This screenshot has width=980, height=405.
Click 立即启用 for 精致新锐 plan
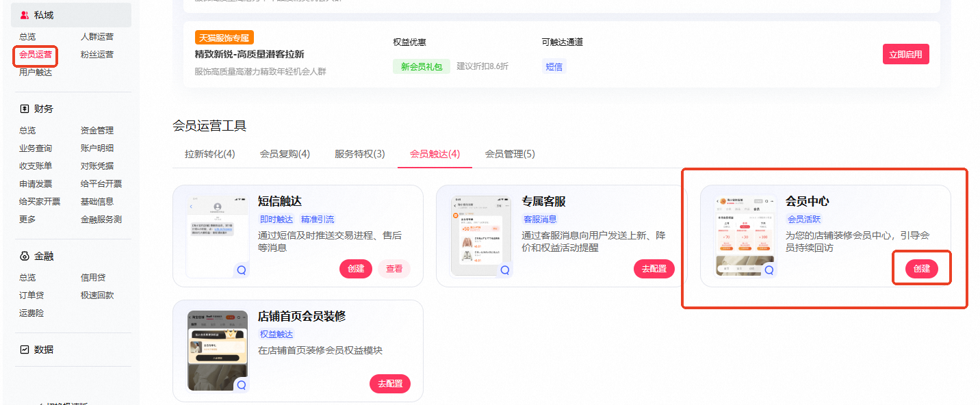tap(906, 55)
